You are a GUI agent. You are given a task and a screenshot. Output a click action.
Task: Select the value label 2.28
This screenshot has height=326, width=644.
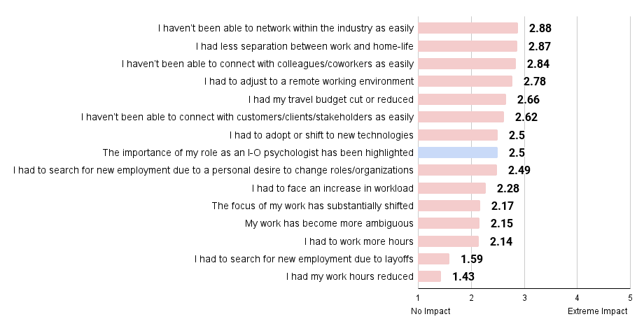coord(508,188)
